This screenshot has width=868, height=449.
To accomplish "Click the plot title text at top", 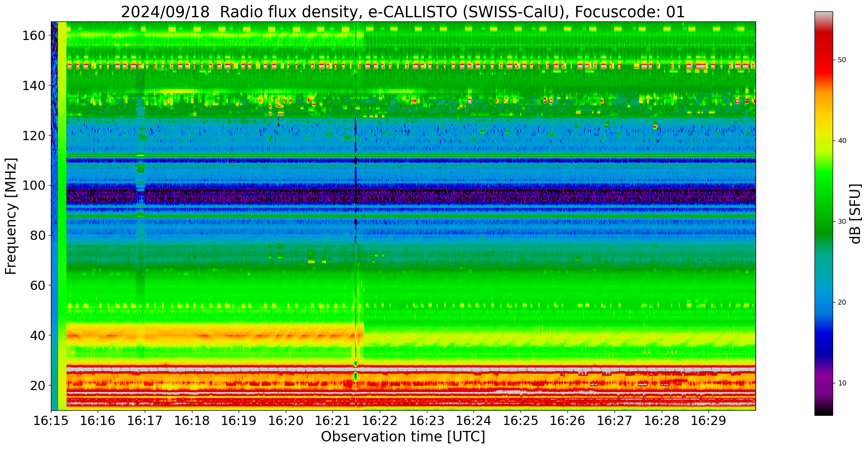I will [x=403, y=12].
